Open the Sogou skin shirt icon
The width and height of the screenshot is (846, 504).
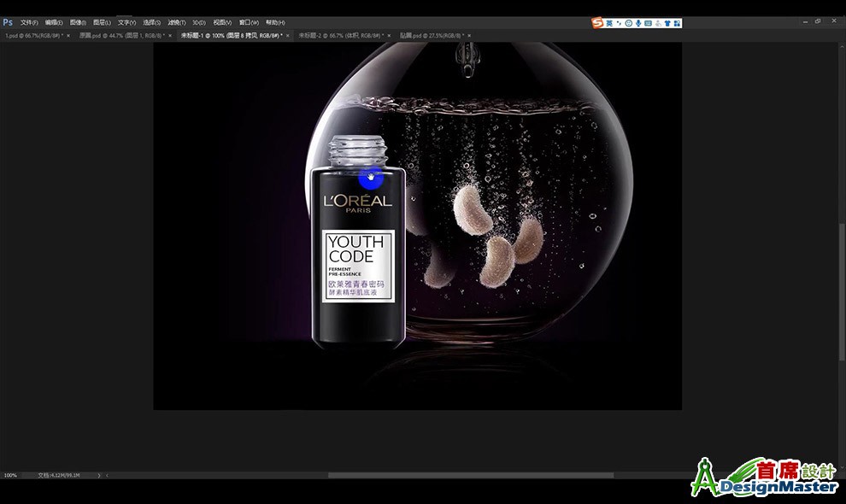point(667,23)
